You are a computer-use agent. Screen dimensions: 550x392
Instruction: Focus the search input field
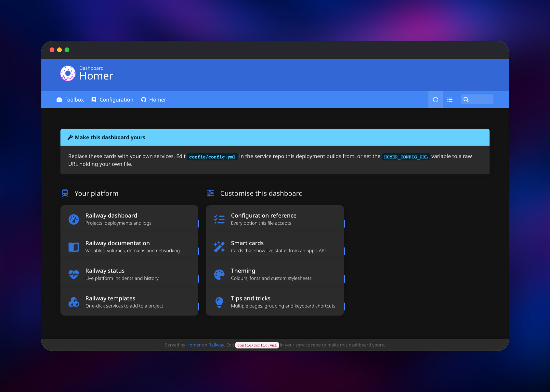pos(477,99)
